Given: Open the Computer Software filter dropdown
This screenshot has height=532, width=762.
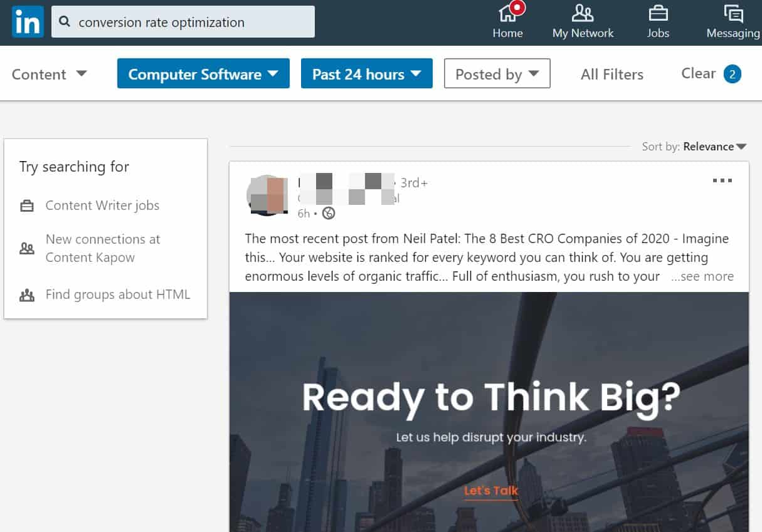Looking at the screenshot, I should 203,73.
